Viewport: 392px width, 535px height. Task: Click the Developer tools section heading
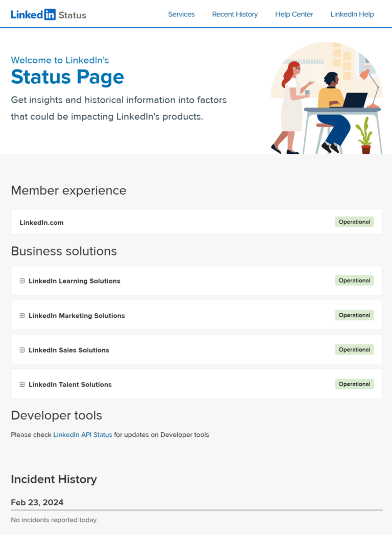56,415
